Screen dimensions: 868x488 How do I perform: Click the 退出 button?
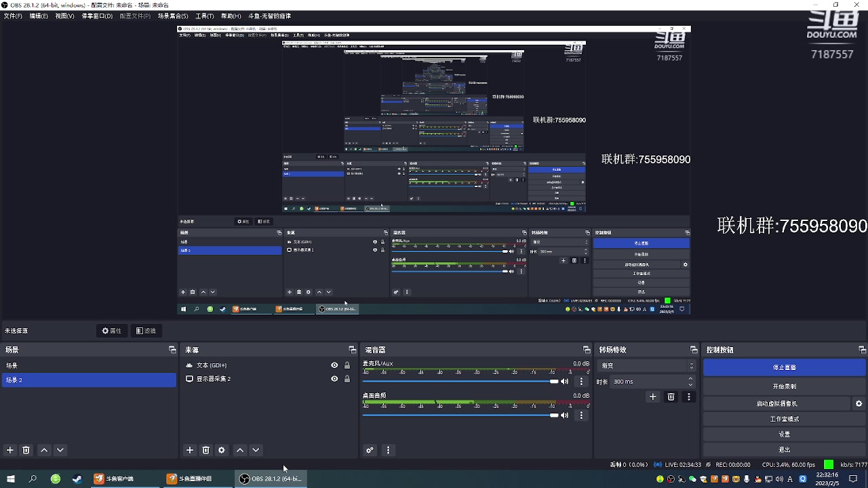point(784,449)
